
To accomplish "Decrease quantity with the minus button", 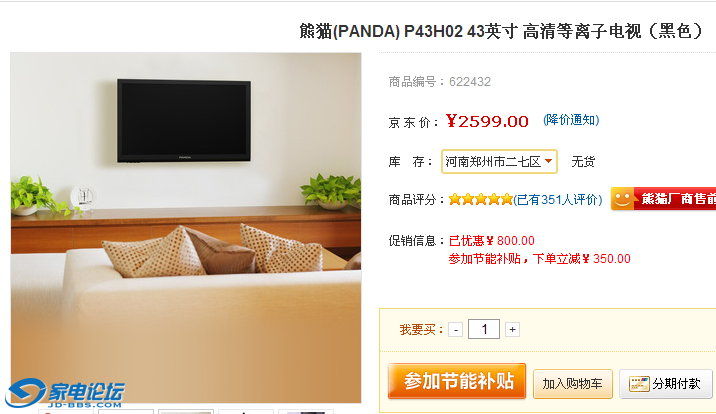I will coord(456,330).
